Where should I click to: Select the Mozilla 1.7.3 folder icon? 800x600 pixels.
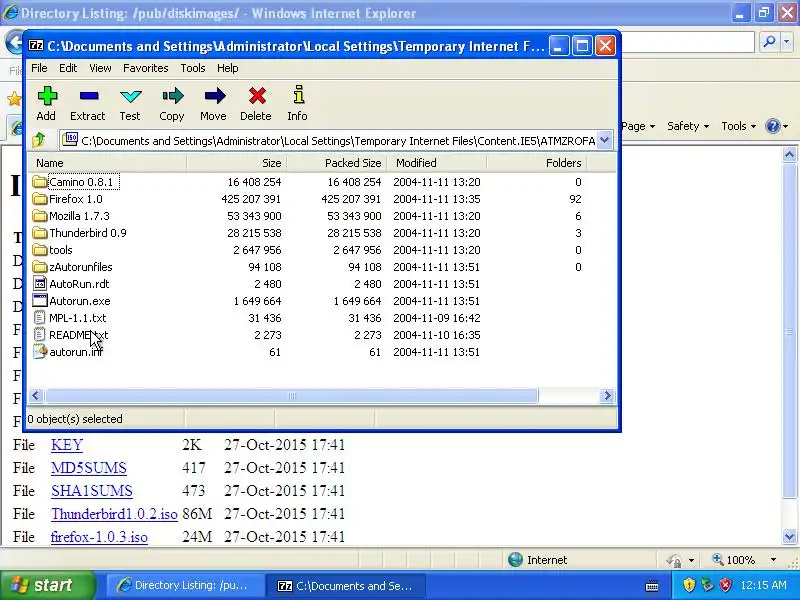tap(40, 216)
